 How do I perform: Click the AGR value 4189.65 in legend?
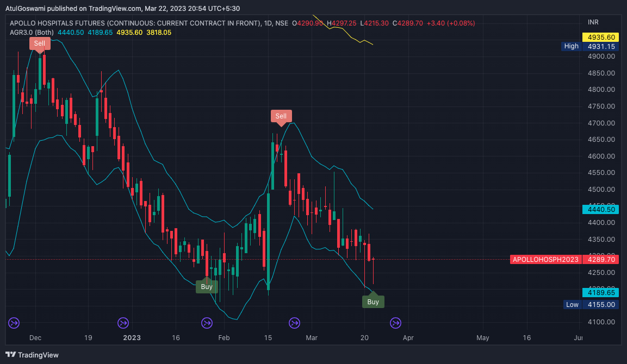point(100,33)
